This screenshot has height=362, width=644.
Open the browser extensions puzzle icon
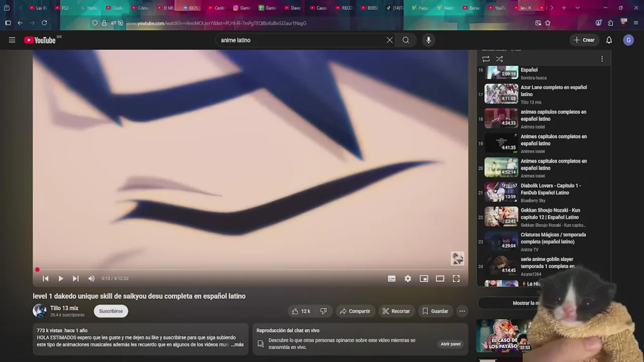pyautogui.click(x=610, y=23)
